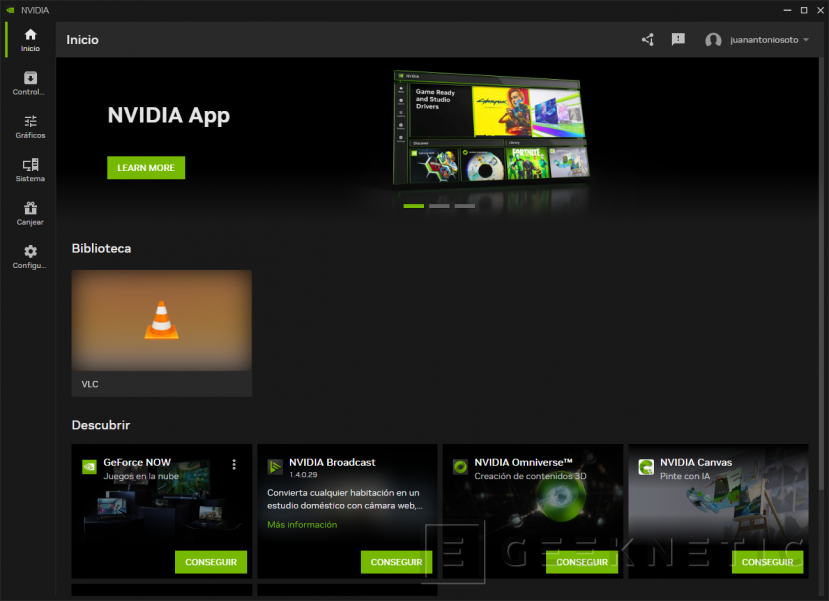829x601 pixels.
Task: Click the GeForce NOW logo icon
Action: click(x=89, y=466)
